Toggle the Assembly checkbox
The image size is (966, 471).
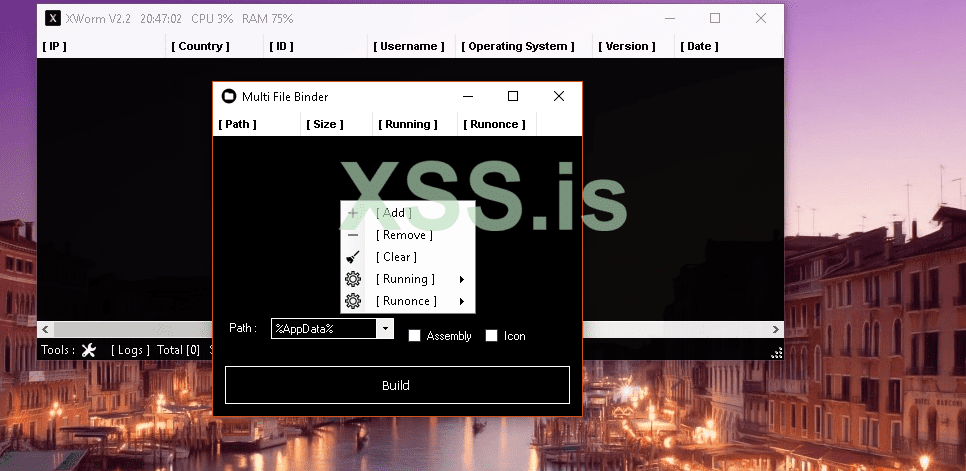(x=415, y=336)
